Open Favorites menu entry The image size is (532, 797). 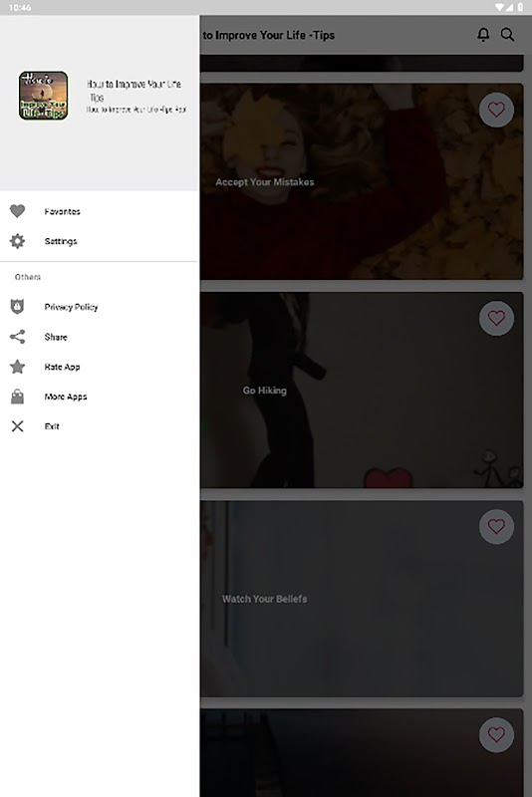click(99, 211)
